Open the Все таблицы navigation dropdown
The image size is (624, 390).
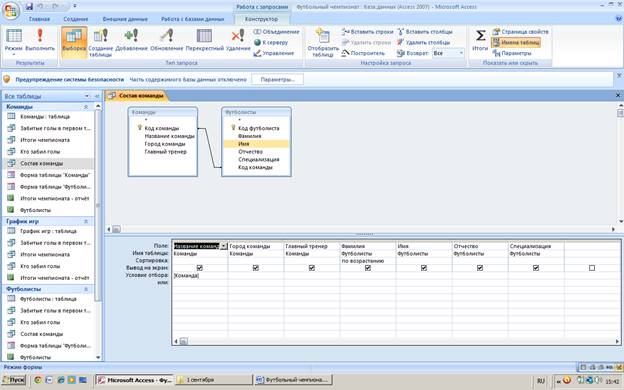point(87,96)
